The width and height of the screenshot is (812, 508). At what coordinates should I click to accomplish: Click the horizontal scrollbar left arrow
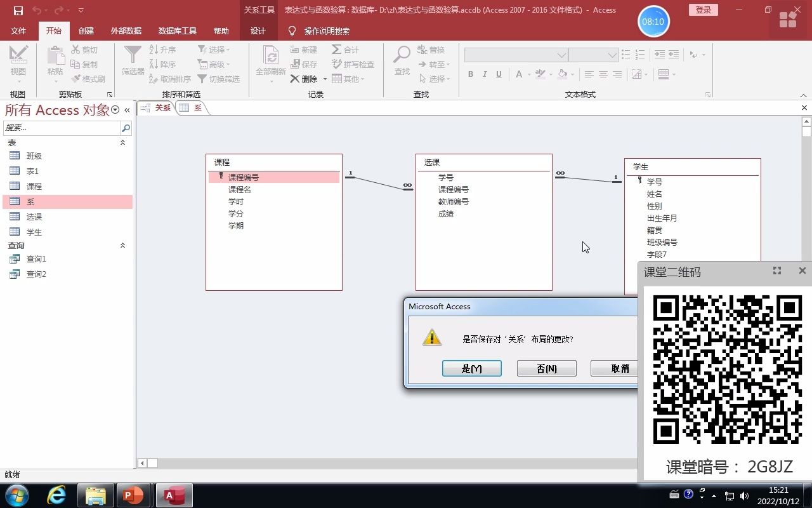(x=143, y=464)
